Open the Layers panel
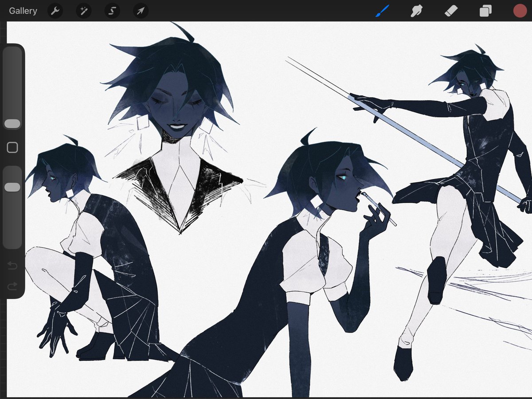 [x=485, y=11]
